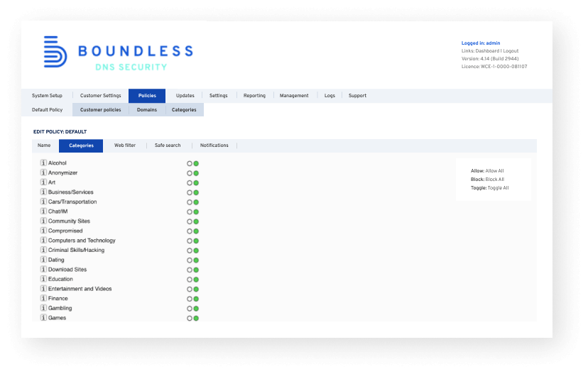Select the Policies menu tab
The height and width of the screenshot is (374, 588).
click(x=147, y=96)
